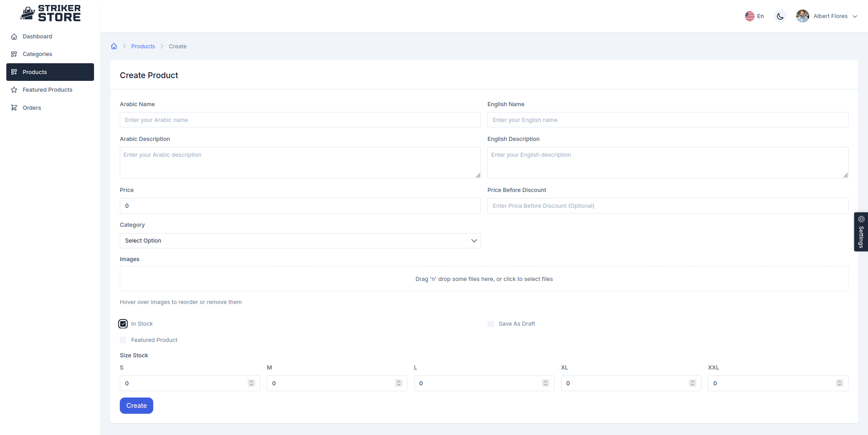This screenshot has height=435, width=868.
Task: Check the Featured Product checkbox
Action: pyautogui.click(x=123, y=340)
